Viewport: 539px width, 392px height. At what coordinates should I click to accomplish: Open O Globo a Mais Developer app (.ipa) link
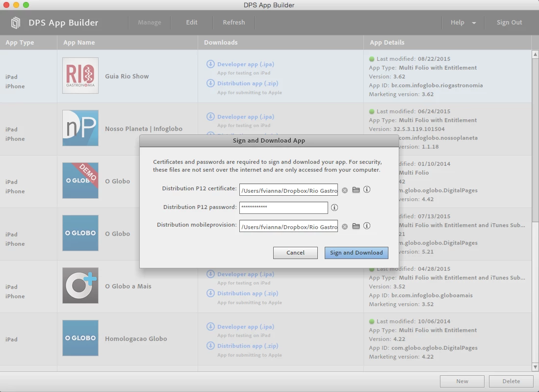click(245, 274)
